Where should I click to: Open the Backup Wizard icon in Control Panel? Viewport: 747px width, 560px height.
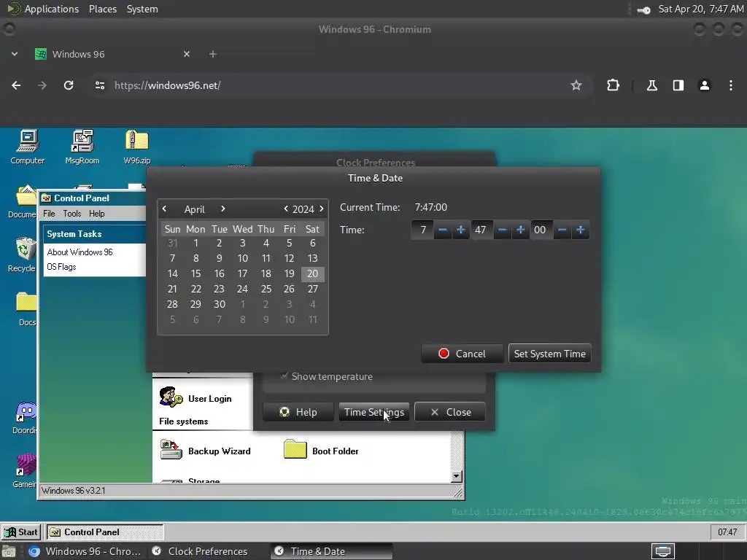click(x=205, y=451)
